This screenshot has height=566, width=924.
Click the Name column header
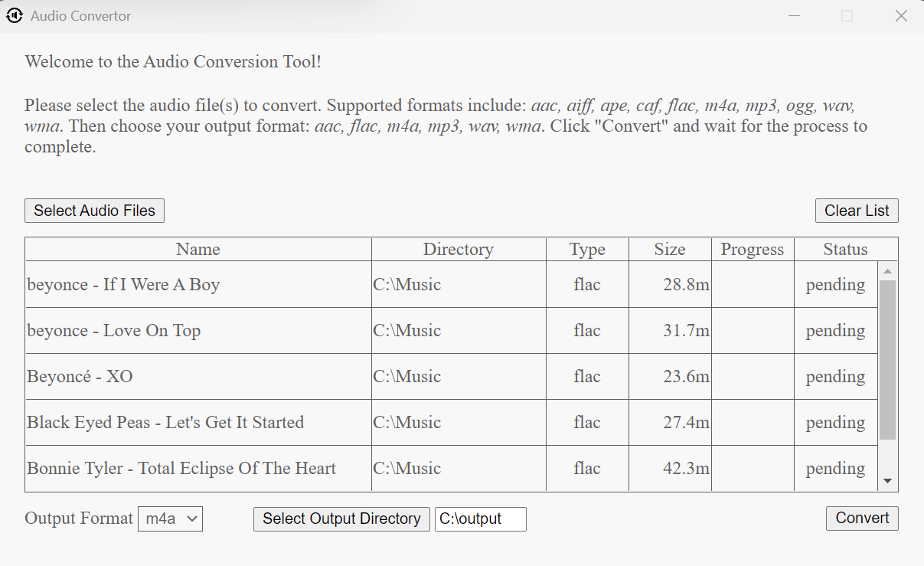point(198,249)
